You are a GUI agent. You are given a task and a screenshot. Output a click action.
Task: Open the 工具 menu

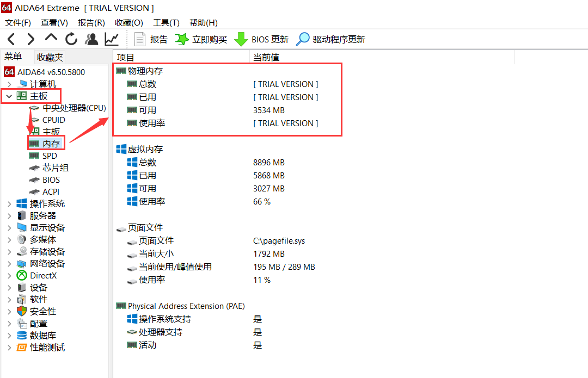pyautogui.click(x=166, y=22)
